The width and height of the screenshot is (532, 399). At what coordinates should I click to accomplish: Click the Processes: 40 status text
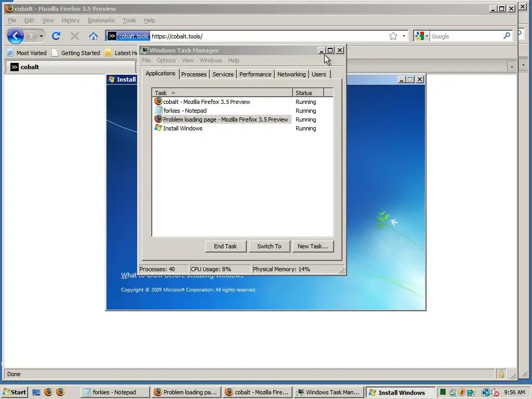tap(157, 269)
